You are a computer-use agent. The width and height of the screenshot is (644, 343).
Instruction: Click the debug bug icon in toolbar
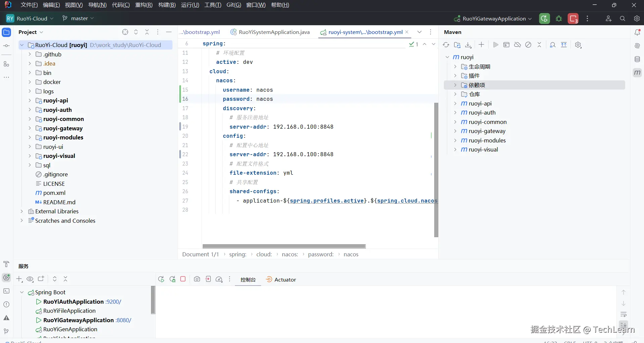click(559, 19)
